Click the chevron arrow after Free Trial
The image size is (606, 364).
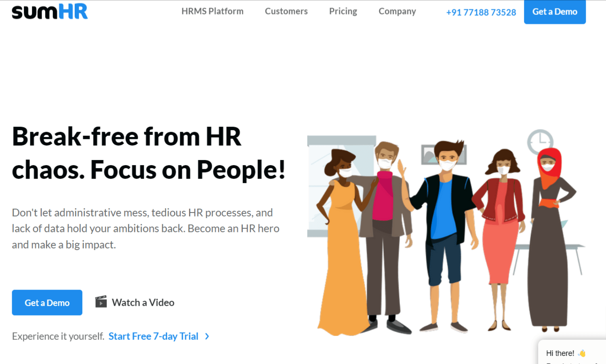point(207,336)
